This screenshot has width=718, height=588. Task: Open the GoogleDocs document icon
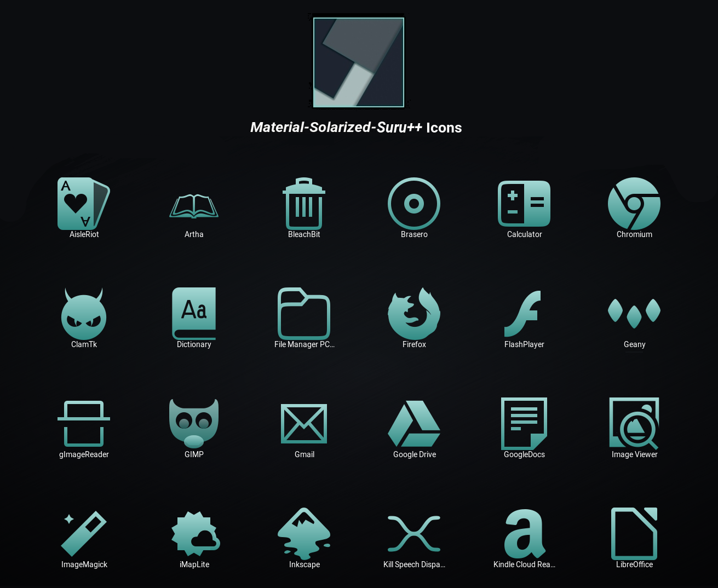click(x=524, y=424)
